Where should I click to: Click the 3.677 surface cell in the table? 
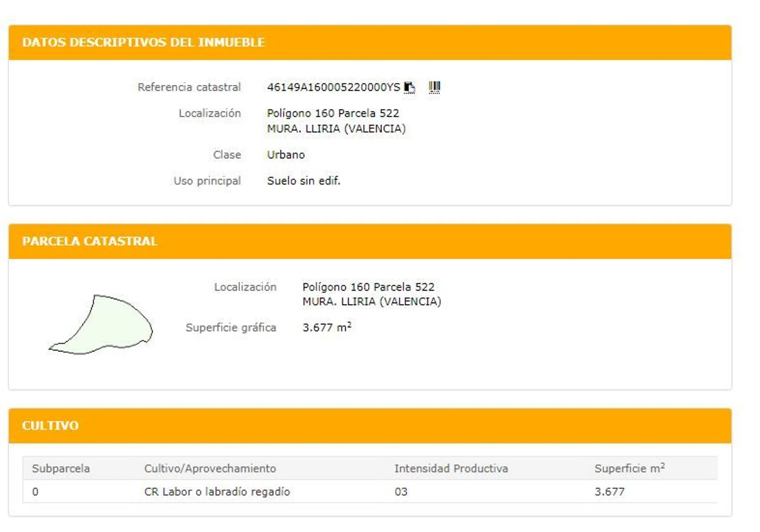pos(609,492)
